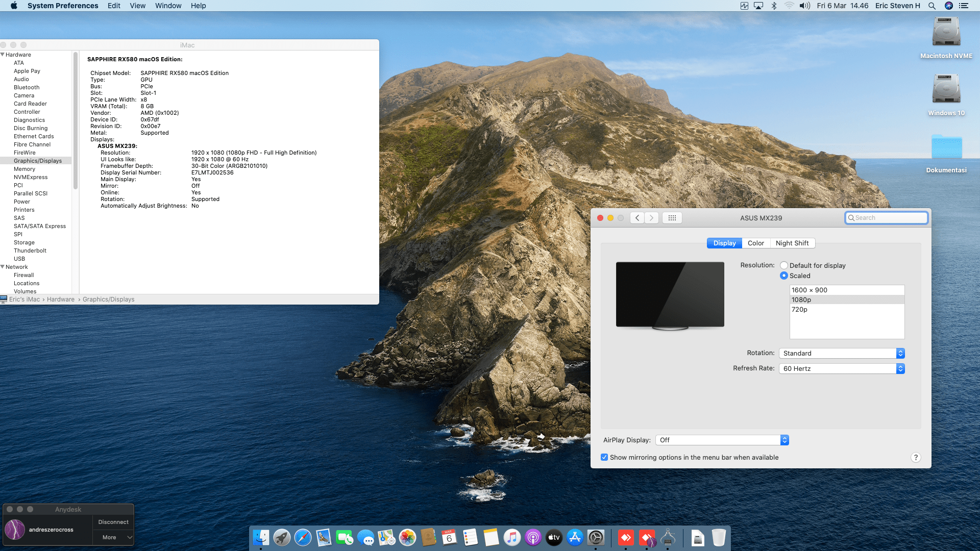This screenshot has width=980, height=551.
Task: Switch to the Night Shift tab
Action: (792, 243)
